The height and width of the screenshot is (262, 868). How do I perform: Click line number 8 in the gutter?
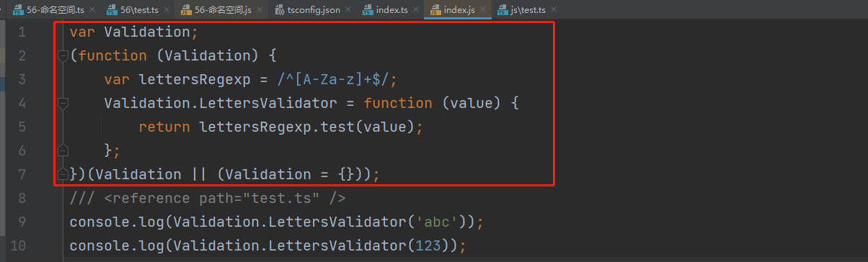(22, 198)
